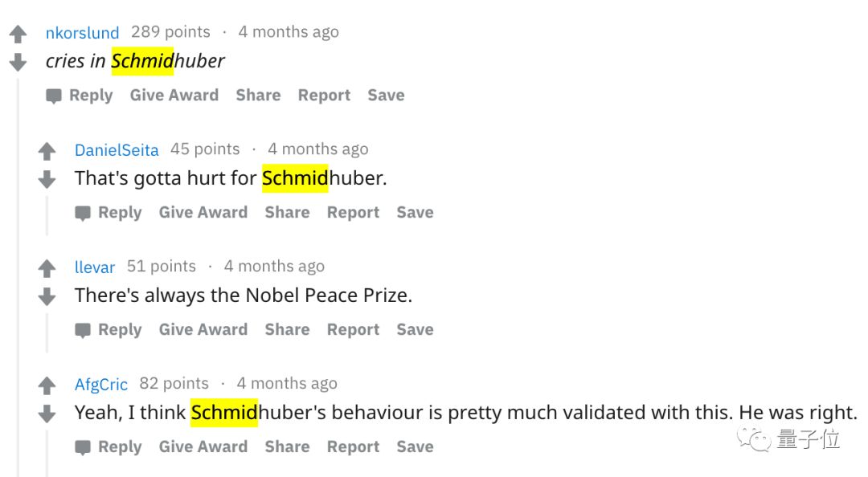Upvote nkorslund's comment
Viewport: 868px width, 477px height.
click(18, 35)
